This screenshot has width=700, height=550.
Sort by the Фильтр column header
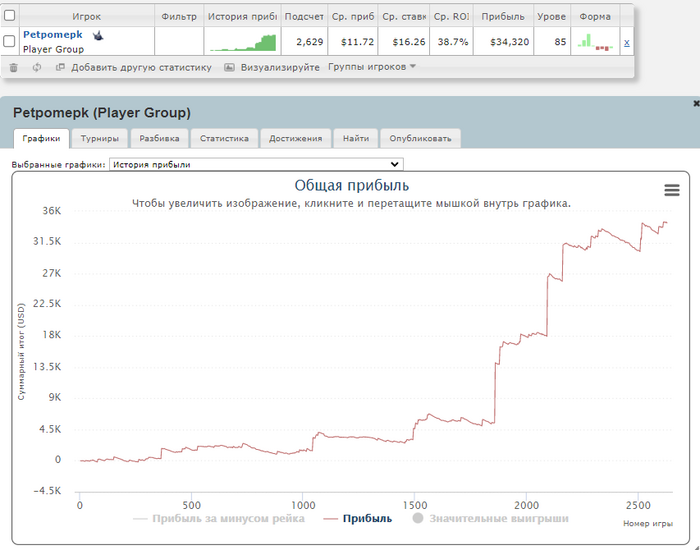tap(179, 17)
